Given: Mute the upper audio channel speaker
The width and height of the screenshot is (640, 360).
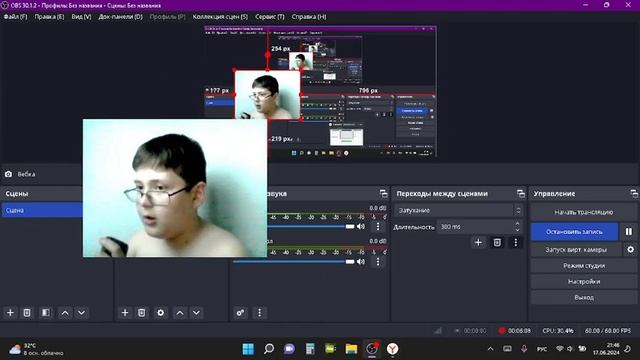Looking at the screenshot, I should point(361,227).
